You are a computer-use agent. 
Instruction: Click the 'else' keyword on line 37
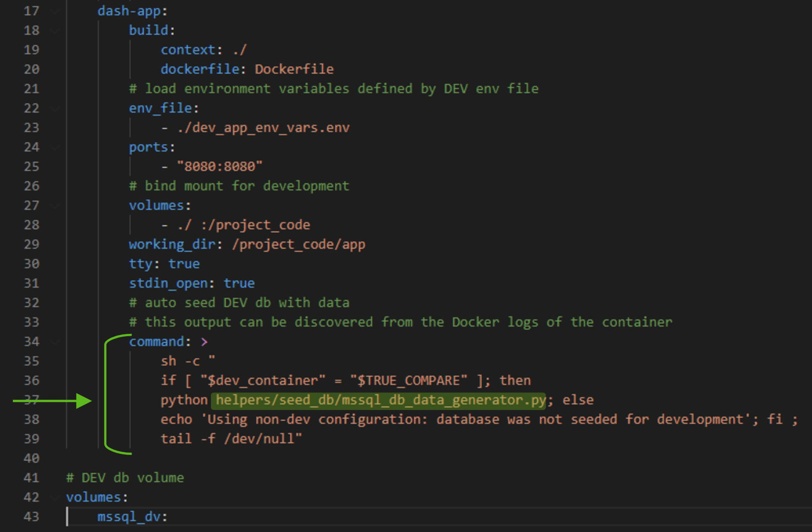[578, 400]
